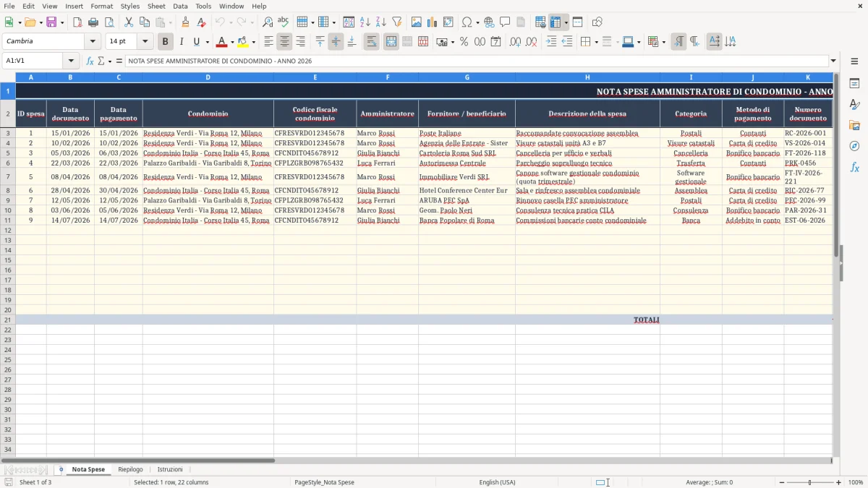Switch to Riepilogo sheet tab

pyautogui.click(x=130, y=469)
